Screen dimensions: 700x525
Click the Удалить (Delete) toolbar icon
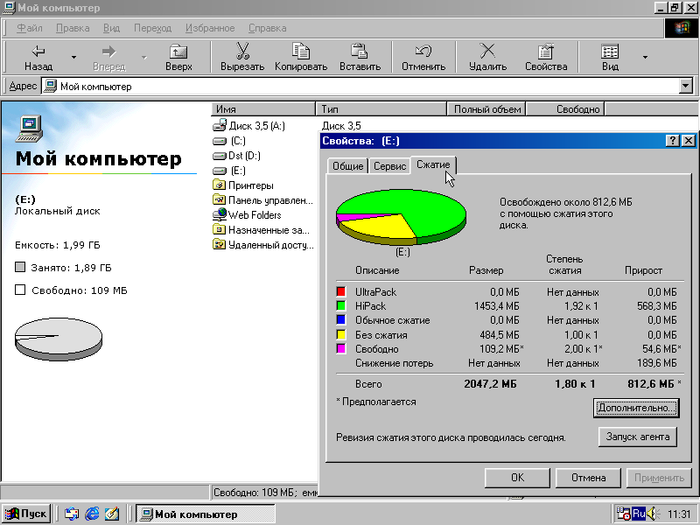pos(487,51)
